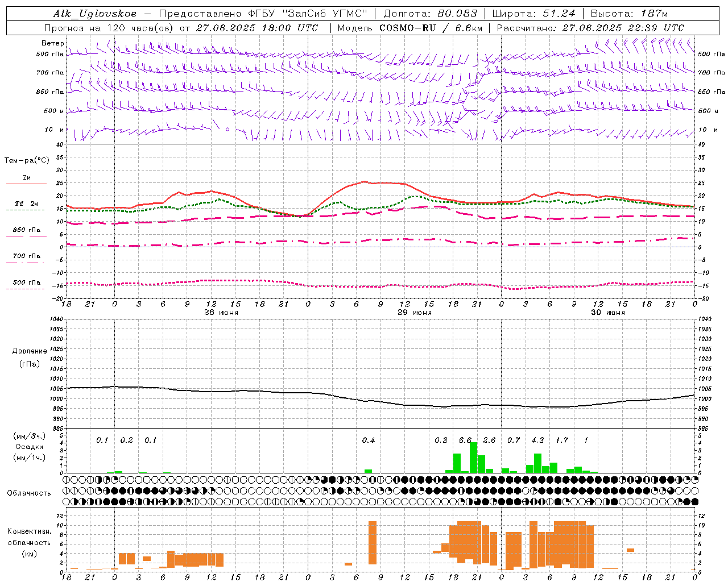Click the Ветер panel label
728x582 pixels.
(52, 43)
